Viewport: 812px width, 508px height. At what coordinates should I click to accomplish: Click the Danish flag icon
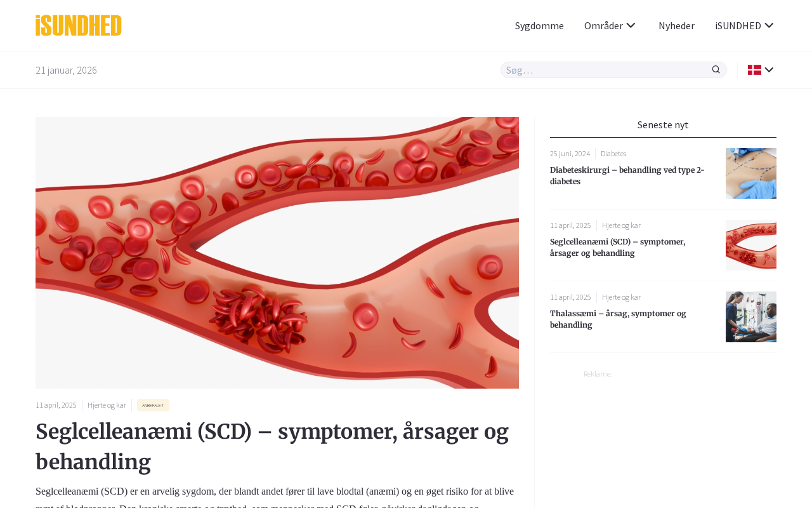click(x=754, y=70)
